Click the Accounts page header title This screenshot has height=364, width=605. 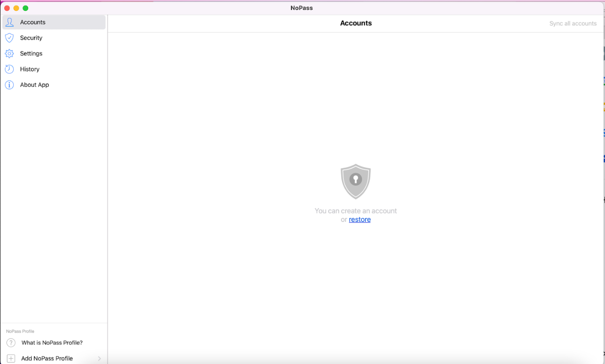click(356, 23)
